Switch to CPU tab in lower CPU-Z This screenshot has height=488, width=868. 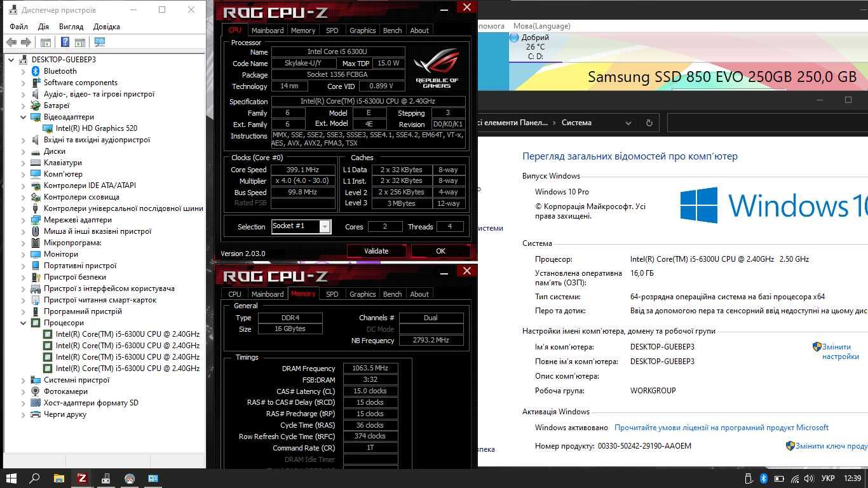pos(234,294)
